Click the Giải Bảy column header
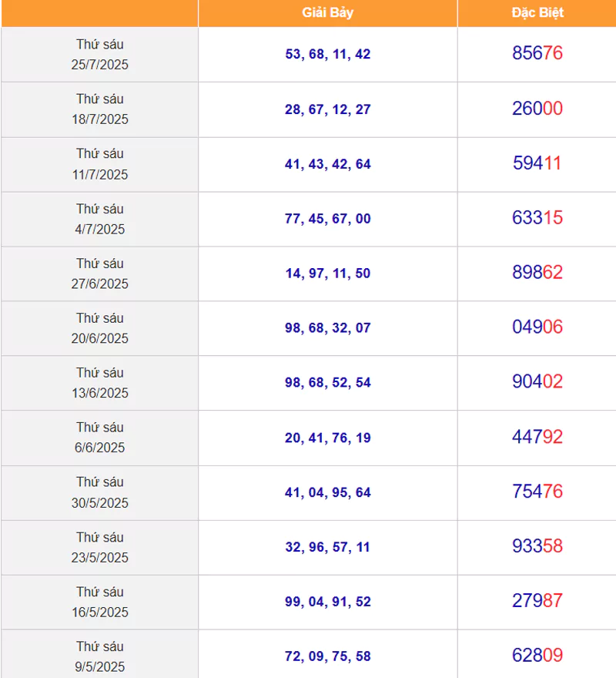 pos(328,12)
